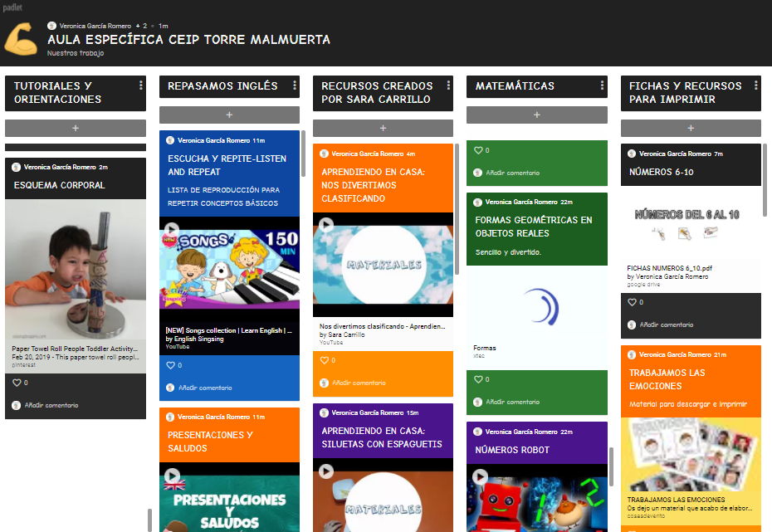Click the Trabajamos las Emociones post title
Screen dimensions: 772x532
pos(667,379)
